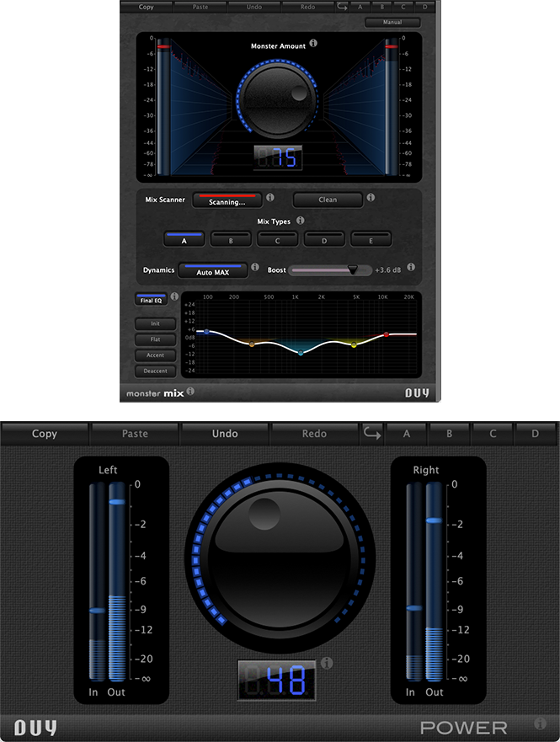Click the info icon beside Monster Amount
Screen dimensions: 560x742
[313, 44]
